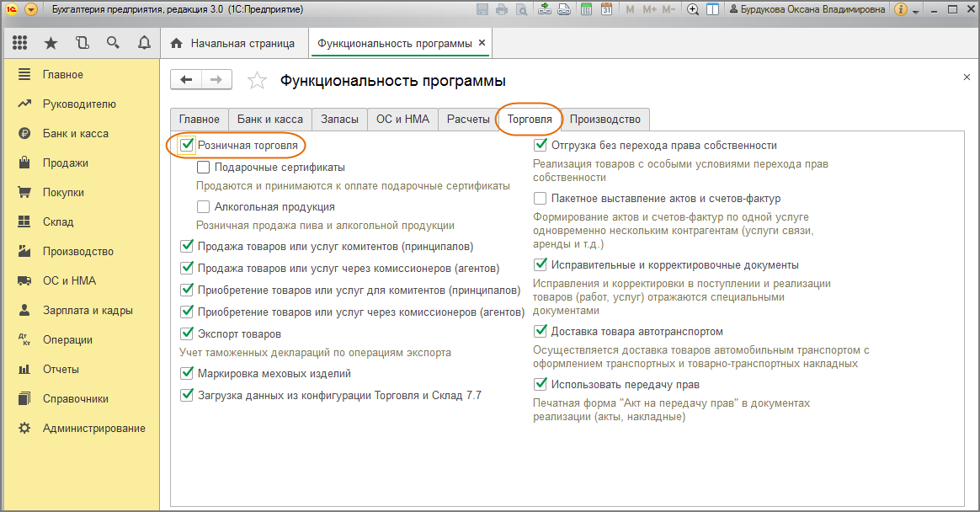Viewport: 980px width, 512px height.
Task: Uncheck Доставка товара автотранспортом
Action: click(x=541, y=331)
